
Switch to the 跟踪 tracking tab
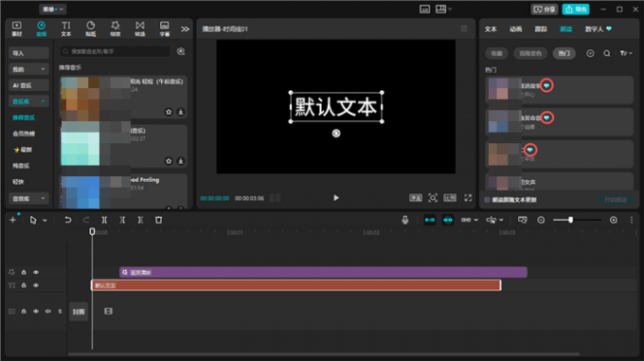[541, 29]
